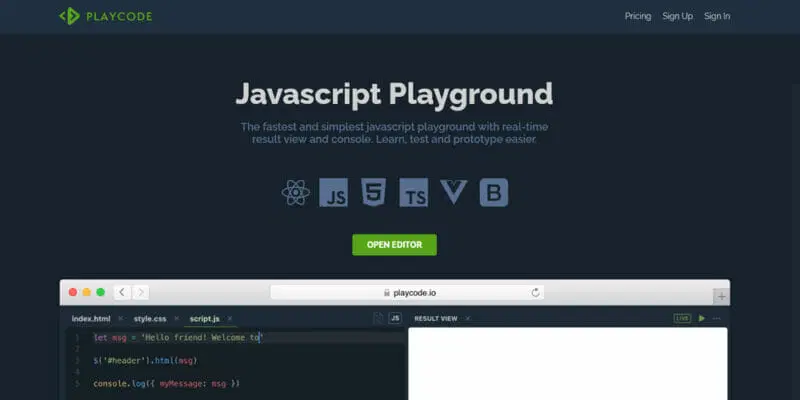Open the Pricing page
This screenshot has width=800, height=400.
pos(638,16)
